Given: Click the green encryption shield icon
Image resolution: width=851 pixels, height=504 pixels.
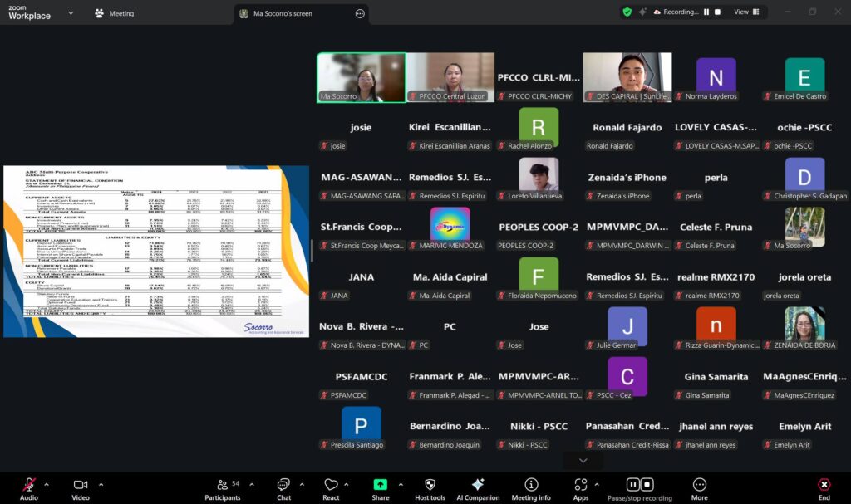Looking at the screenshot, I should [x=627, y=12].
